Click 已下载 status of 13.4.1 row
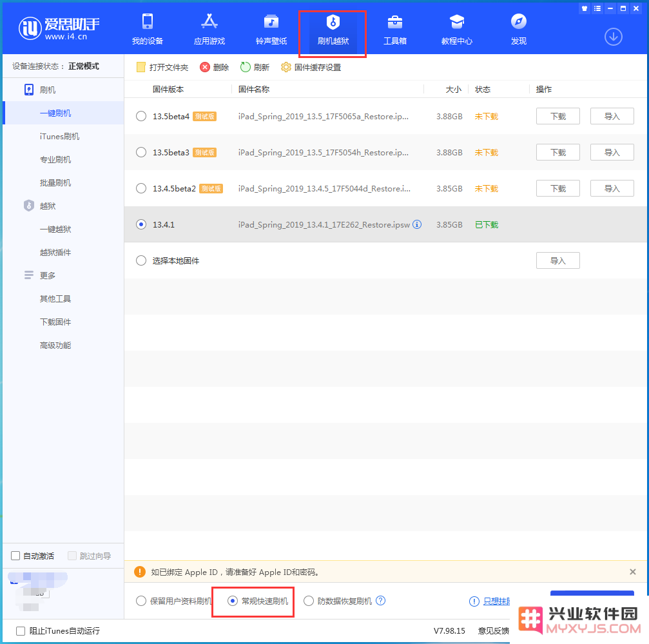 tap(487, 224)
